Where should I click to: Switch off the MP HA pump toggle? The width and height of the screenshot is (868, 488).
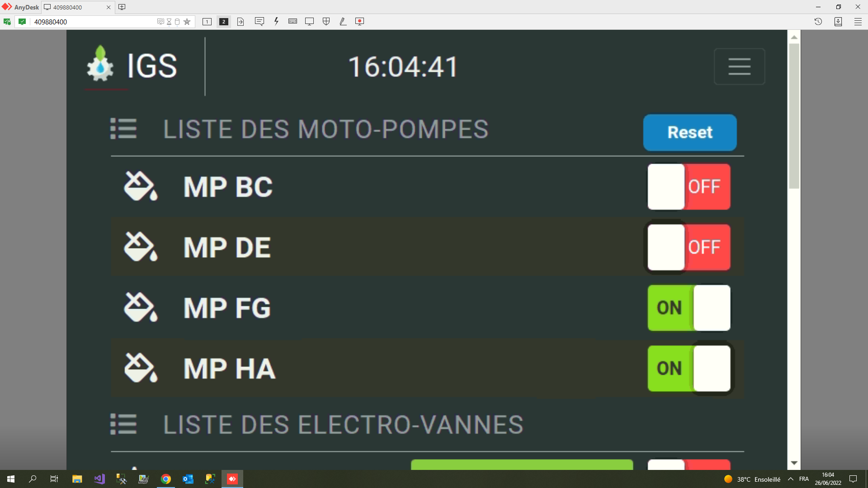[689, 368]
